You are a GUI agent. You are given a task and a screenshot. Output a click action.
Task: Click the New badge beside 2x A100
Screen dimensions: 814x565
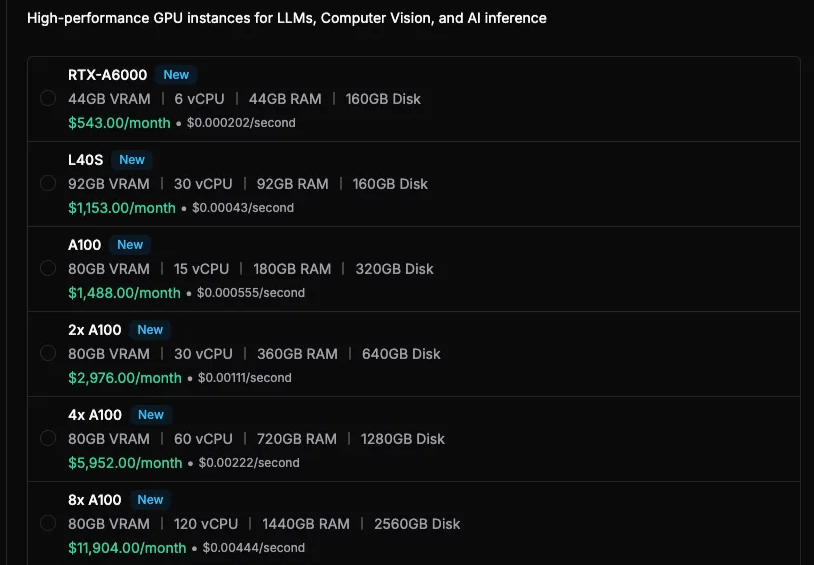150,330
